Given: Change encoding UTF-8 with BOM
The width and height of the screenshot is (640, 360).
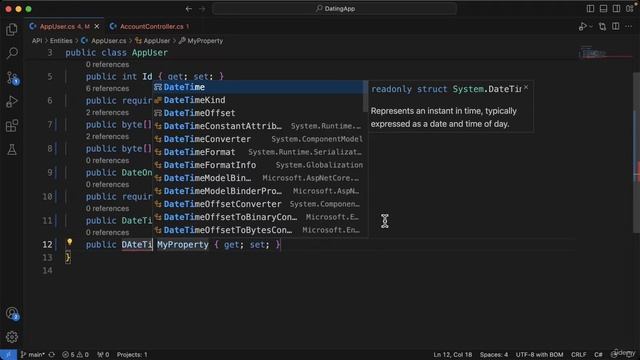Looking at the screenshot, I should [x=539, y=355].
